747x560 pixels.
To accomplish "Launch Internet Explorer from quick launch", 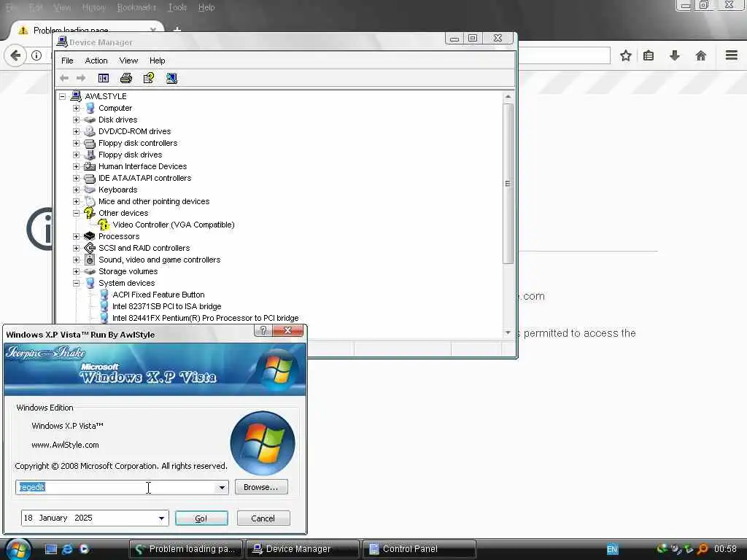I will point(67,549).
